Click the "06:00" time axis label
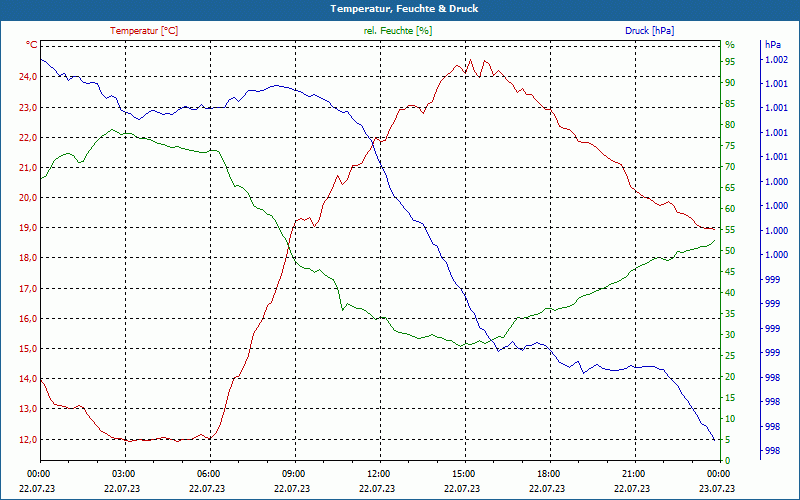This screenshot has width=800, height=500. tap(208, 473)
